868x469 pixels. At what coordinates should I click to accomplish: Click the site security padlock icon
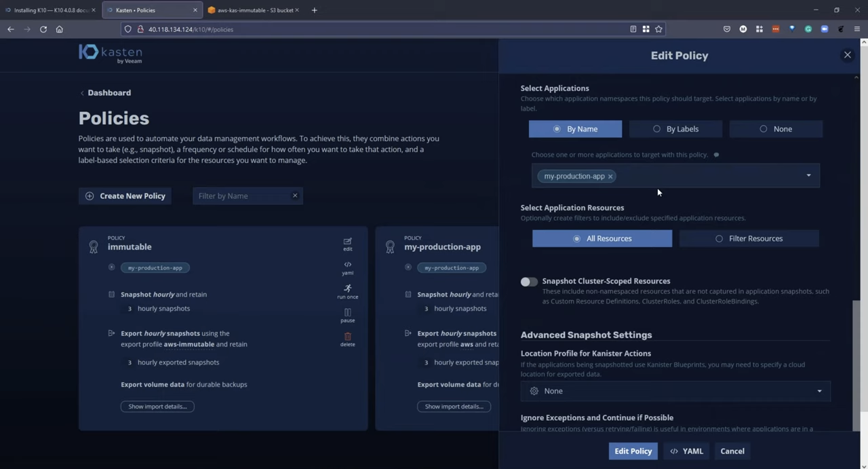coord(140,29)
